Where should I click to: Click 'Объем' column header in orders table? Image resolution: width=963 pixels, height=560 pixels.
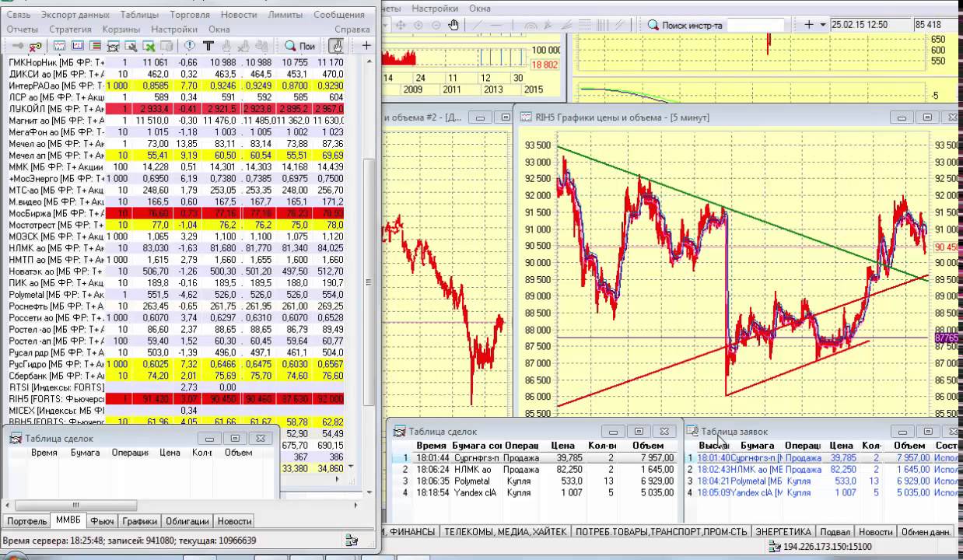coord(909,446)
